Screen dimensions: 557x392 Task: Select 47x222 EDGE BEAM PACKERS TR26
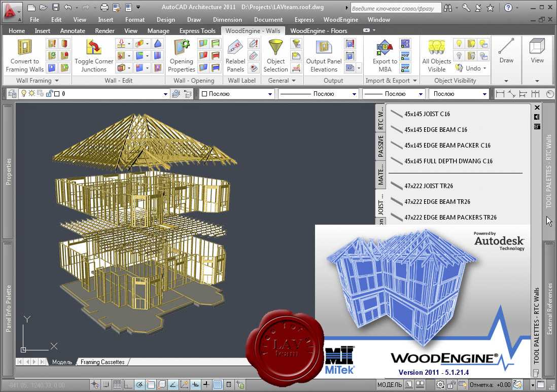[x=450, y=217]
